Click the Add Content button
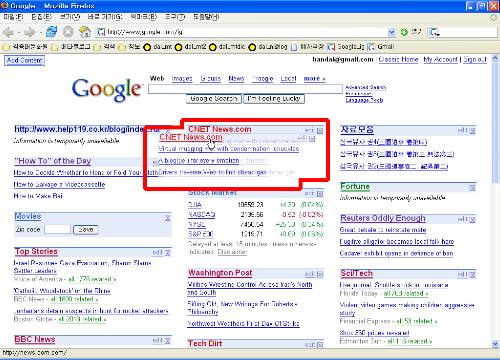 point(24,60)
